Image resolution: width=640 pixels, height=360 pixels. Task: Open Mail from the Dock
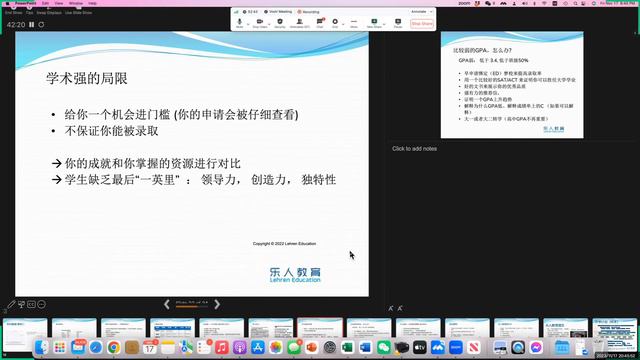tap(78, 348)
